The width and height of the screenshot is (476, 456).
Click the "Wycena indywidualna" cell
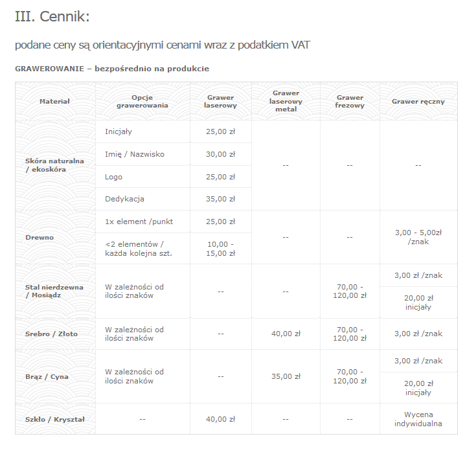[x=418, y=419]
